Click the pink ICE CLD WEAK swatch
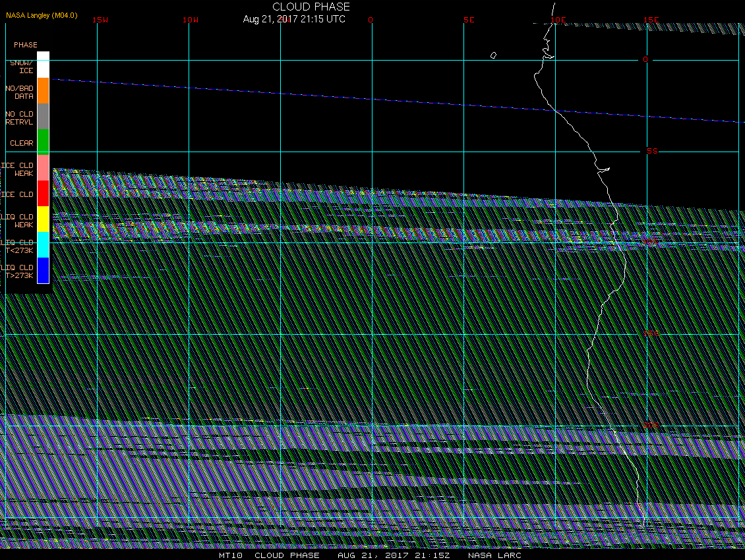 (x=44, y=167)
